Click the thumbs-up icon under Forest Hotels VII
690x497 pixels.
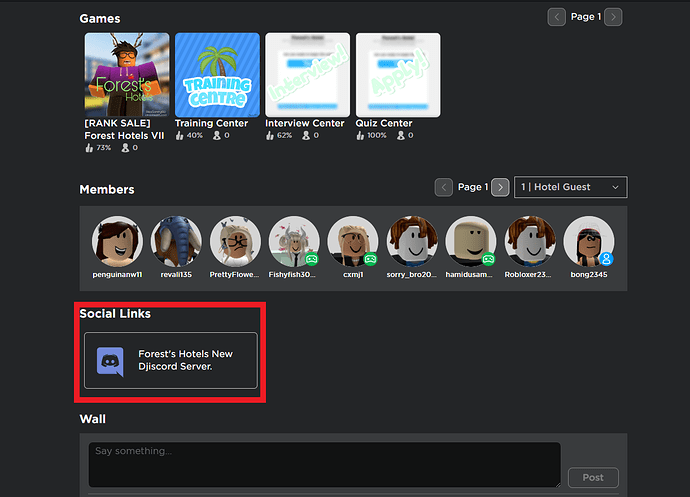pos(89,148)
